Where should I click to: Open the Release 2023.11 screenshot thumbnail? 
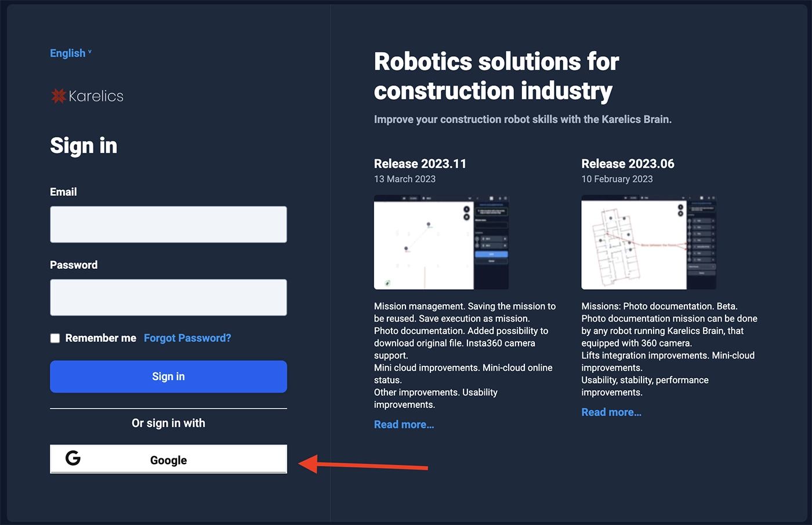(x=441, y=242)
